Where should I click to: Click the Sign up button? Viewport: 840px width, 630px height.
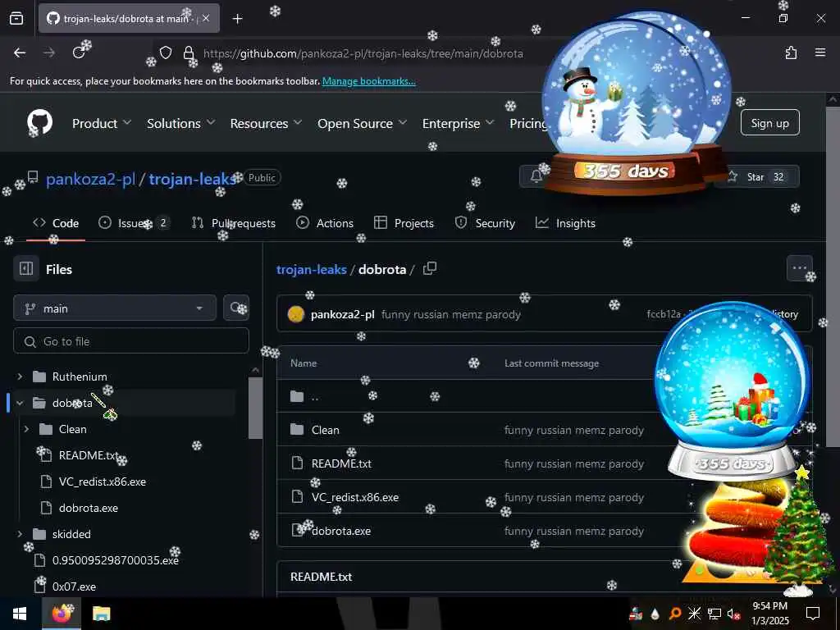(769, 123)
